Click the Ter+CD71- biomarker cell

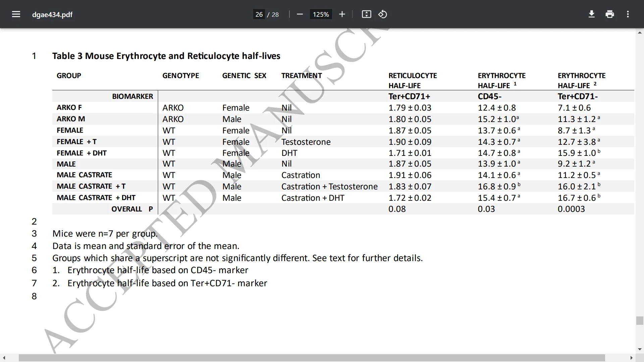578,97
